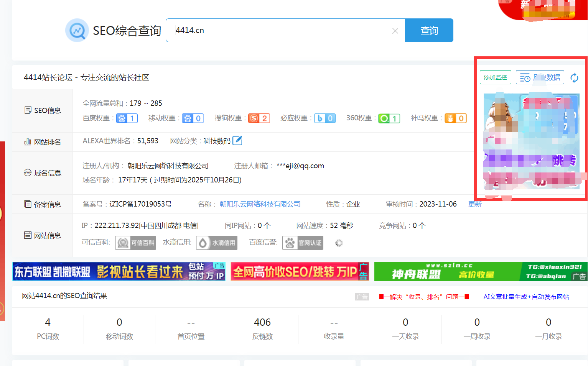Open 朝阳乐云网络科技有限公司 ICP name link
The height and width of the screenshot is (366, 588).
click(x=260, y=204)
